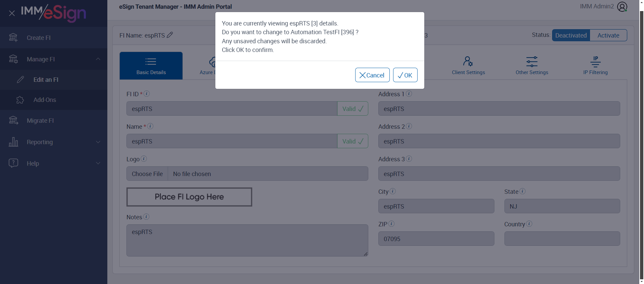Click the State input field
Screen dimensions: 644x284
[x=562, y=206]
